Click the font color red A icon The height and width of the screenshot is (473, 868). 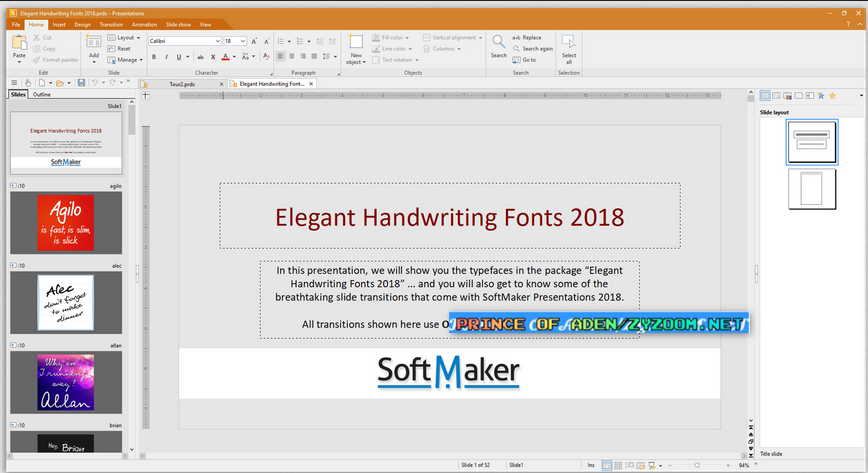click(x=225, y=56)
